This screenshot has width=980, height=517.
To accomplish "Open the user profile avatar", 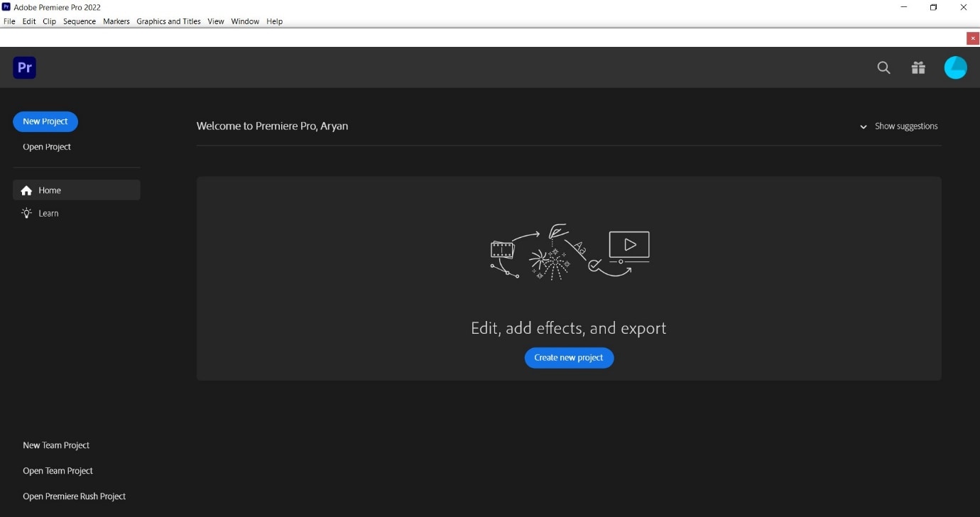I will 955,67.
